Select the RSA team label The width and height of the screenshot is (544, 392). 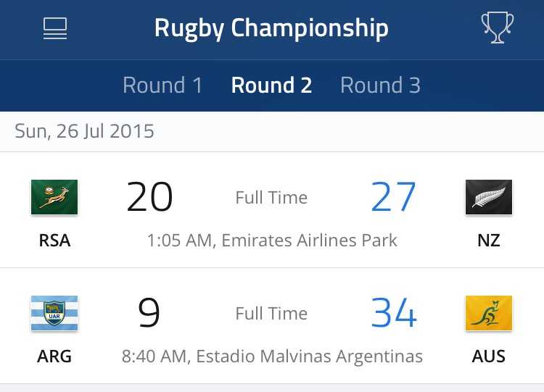coord(55,240)
